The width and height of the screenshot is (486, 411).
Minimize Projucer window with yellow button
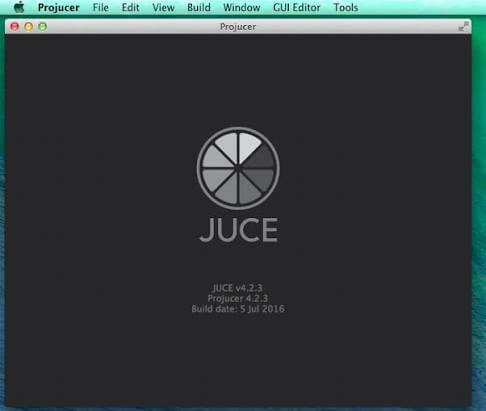(x=29, y=27)
